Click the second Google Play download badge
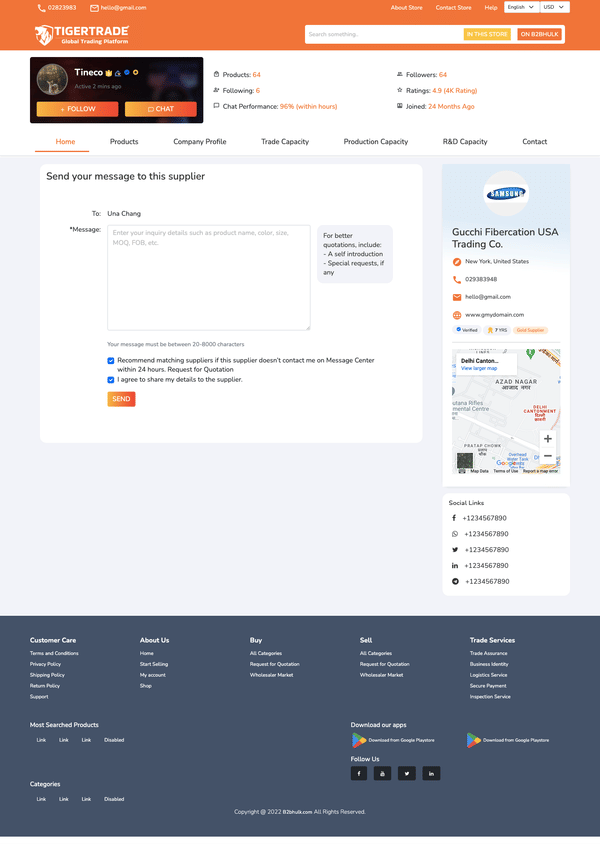 (508, 740)
